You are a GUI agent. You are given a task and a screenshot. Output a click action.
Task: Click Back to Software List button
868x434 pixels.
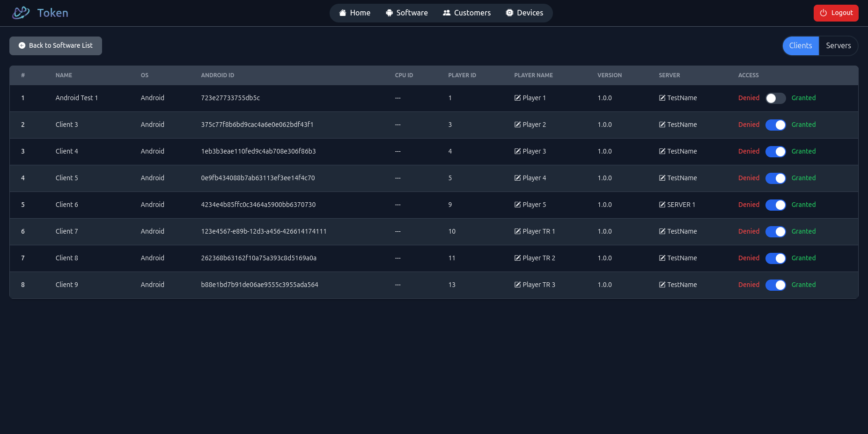pyautogui.click(x=56, y=46)
